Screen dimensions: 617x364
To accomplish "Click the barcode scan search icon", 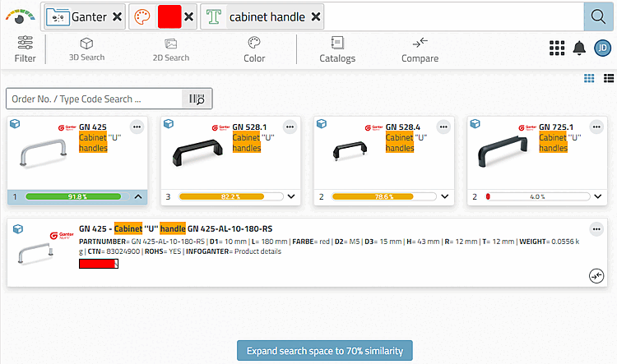I will tap(197, 99).
